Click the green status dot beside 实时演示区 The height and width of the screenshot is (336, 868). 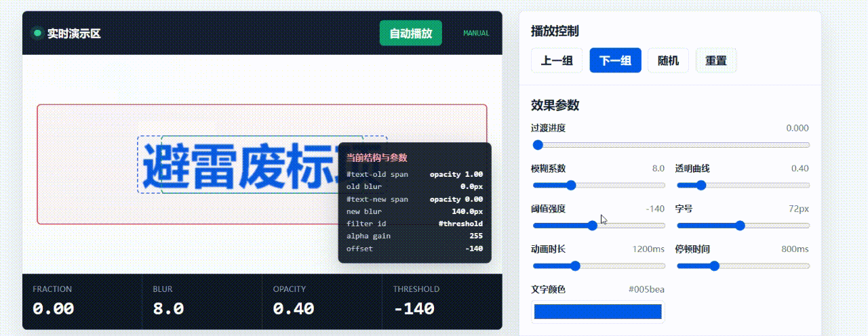point(37,33)
